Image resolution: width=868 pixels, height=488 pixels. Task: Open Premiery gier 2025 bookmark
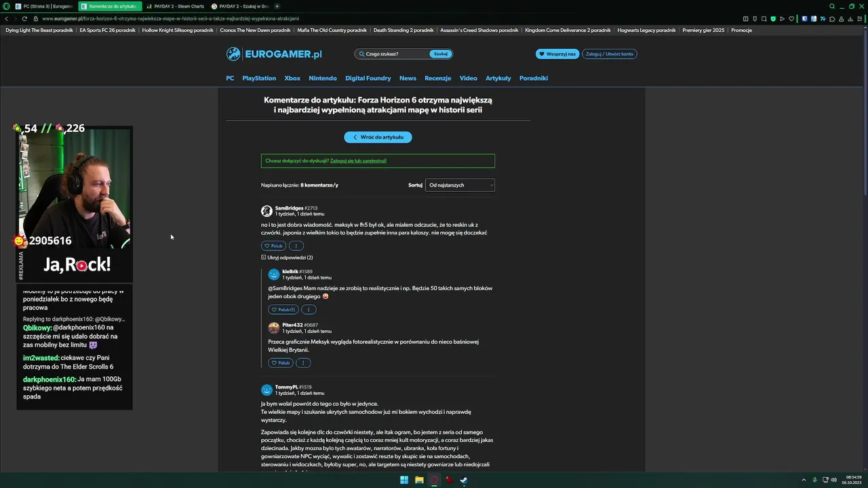703,30
